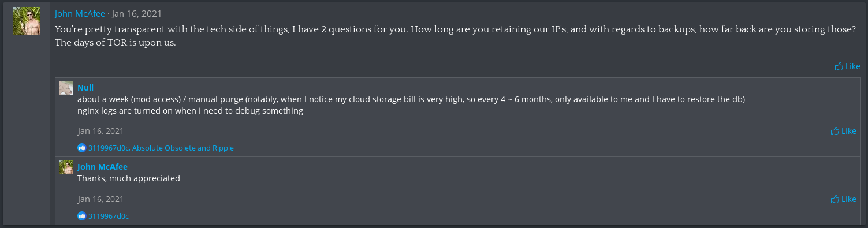This screenshot has width=868, height=228.
Task: Open the date under the Thanks reply
Action: 100,199
